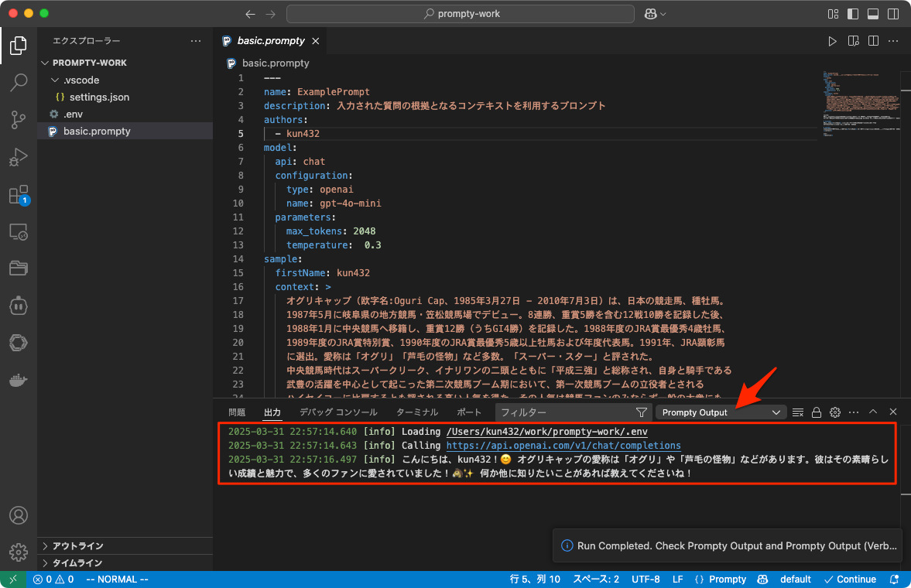Run the prompty file with play icon
Viewport: 911px width, 588px height.
point(832,41)
